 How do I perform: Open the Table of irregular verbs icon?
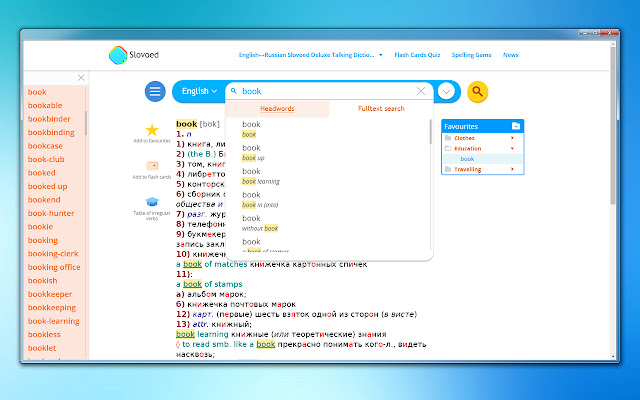[152, 202]
